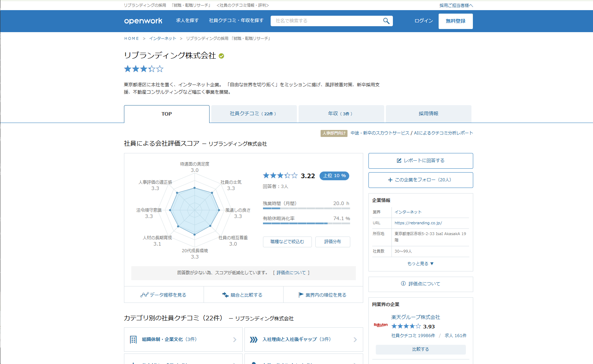This screenshot has height=364, width=593.
Task: Expand もっと見る in company info
Action: (420, 264)
